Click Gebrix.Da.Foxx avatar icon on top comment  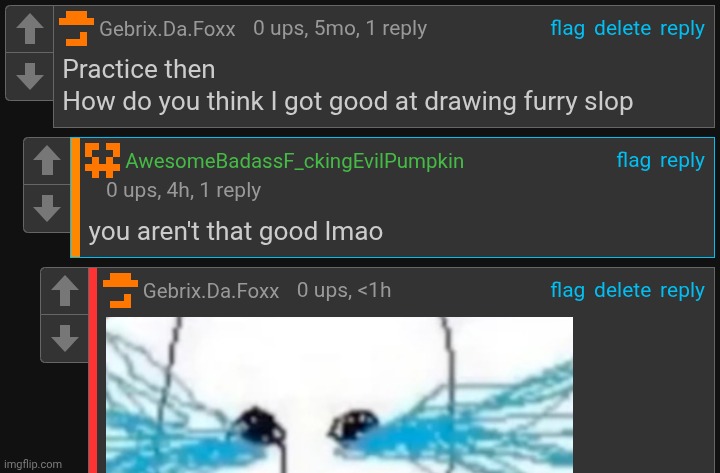tap(76, 29)
